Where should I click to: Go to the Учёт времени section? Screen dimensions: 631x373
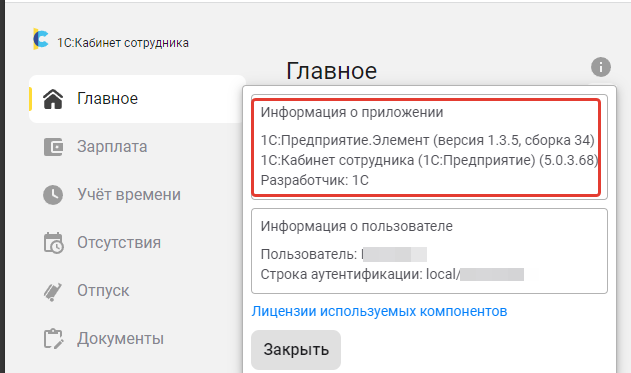pyautogui.click(x=129, y=195)
